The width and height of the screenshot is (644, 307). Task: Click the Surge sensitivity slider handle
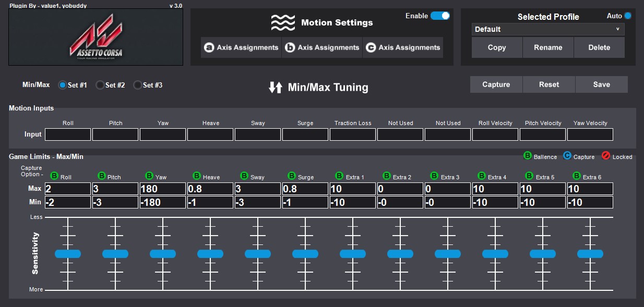click(305, 254)
